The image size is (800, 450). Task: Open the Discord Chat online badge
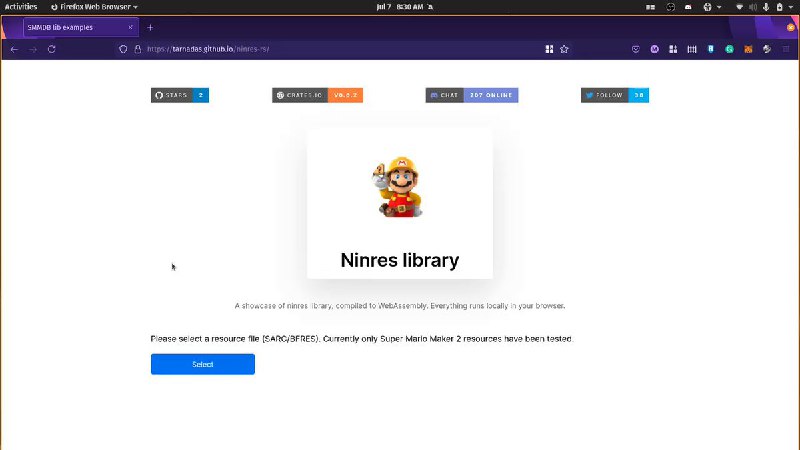[x=472, y=95]
